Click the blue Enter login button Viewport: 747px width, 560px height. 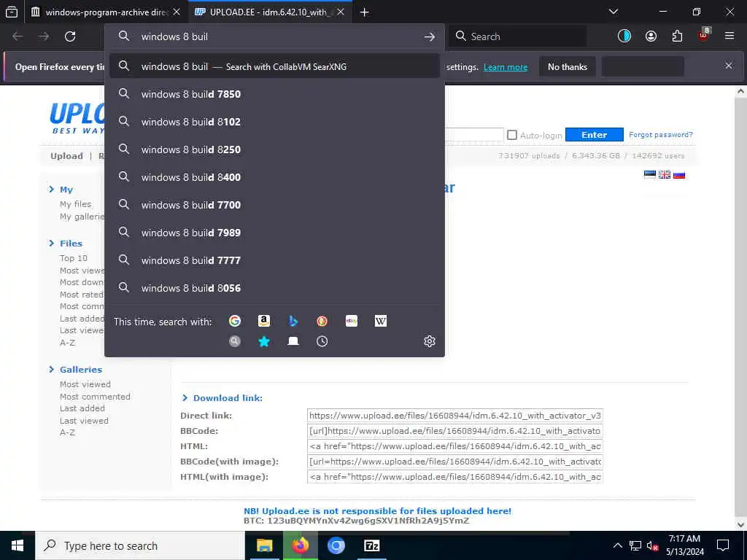[x=594, y=135]
